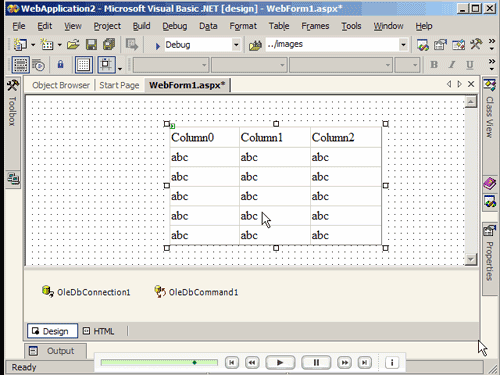The image size is (500, 375).
Task: Open the File menu
Action: pos(19,26)
